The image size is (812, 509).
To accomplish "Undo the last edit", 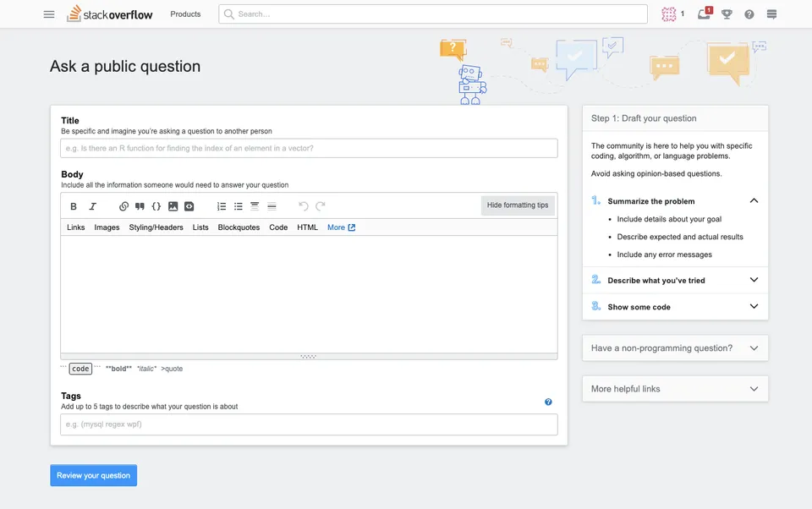I will pyautogui.click(x=304, y=206).
